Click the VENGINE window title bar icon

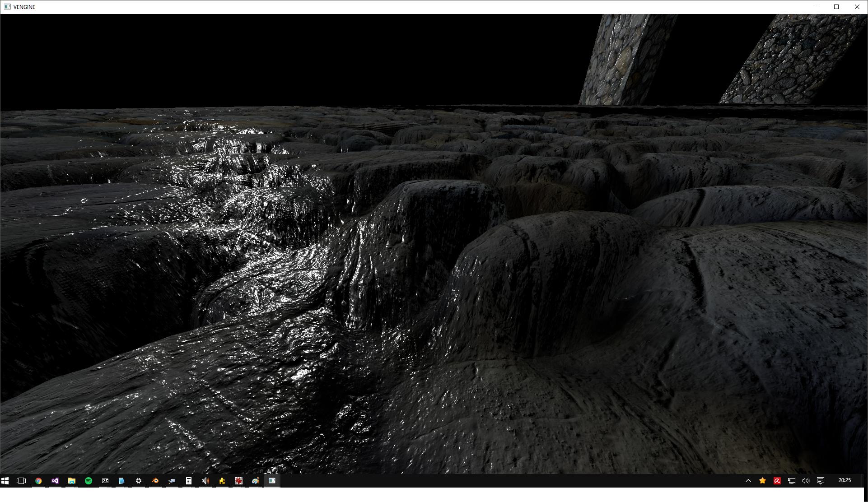pos(7,7)
